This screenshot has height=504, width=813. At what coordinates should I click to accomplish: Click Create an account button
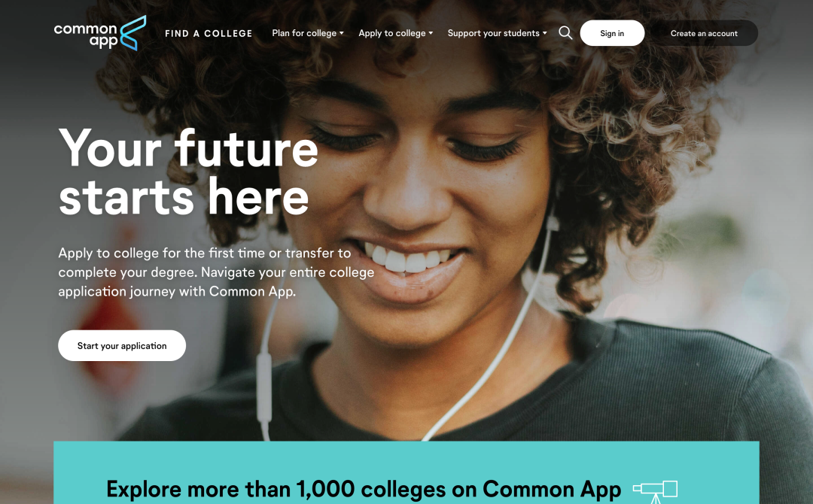click(x=704, y=33)
